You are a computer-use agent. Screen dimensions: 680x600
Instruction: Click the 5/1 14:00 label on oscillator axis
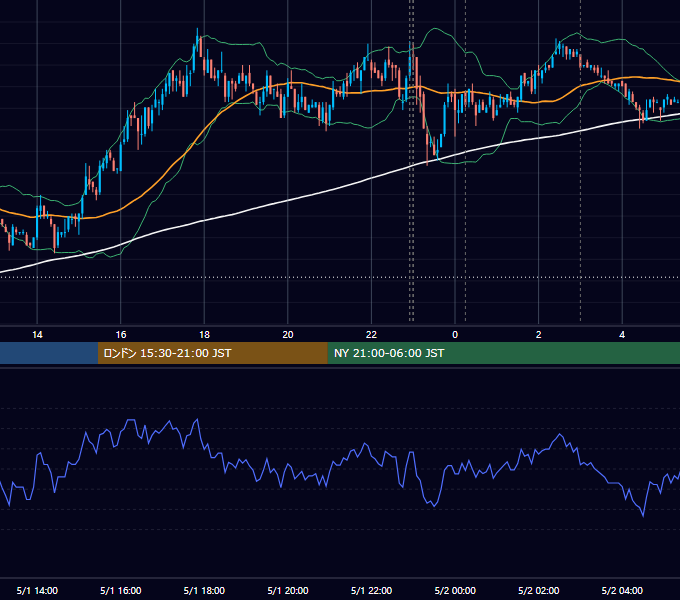click(x=37, y=590)
